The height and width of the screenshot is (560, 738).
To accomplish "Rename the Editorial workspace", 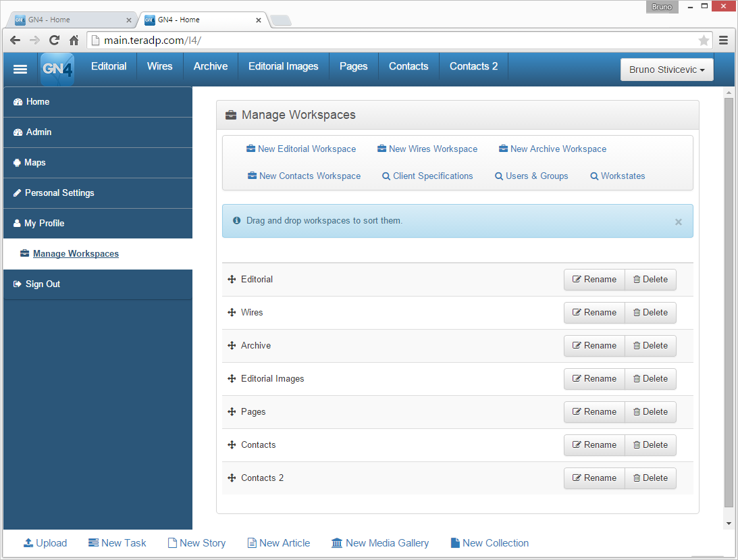I will (x=594, y=280).
